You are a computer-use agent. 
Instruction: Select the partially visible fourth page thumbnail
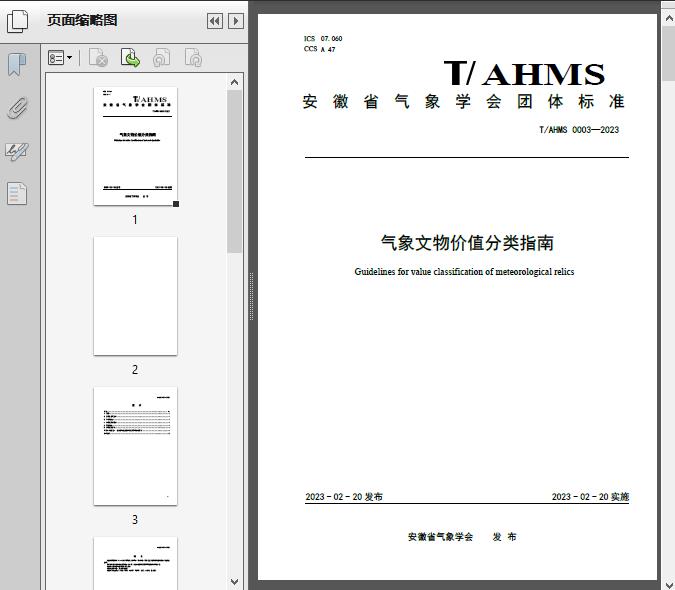(x=135, y=563)
